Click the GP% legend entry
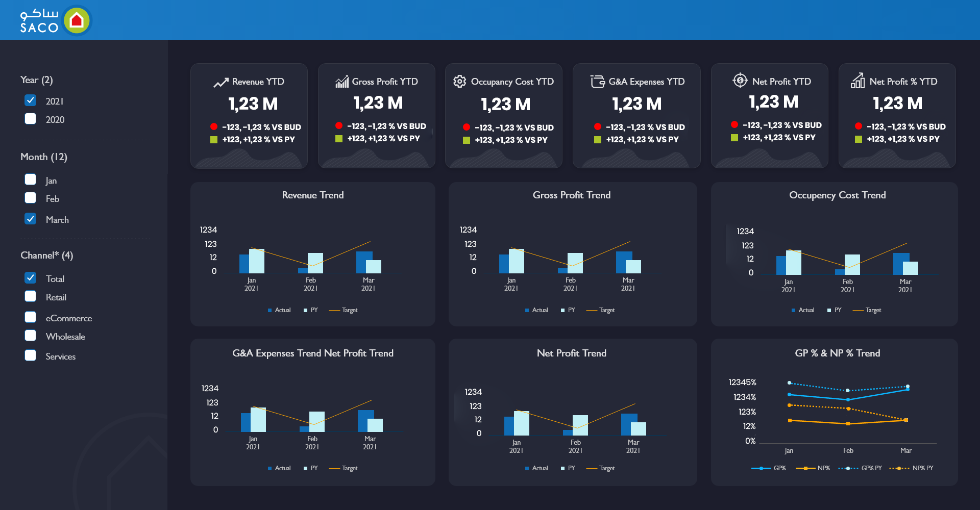Viewport: 980px width, 510px height. [x=769, y=468]
